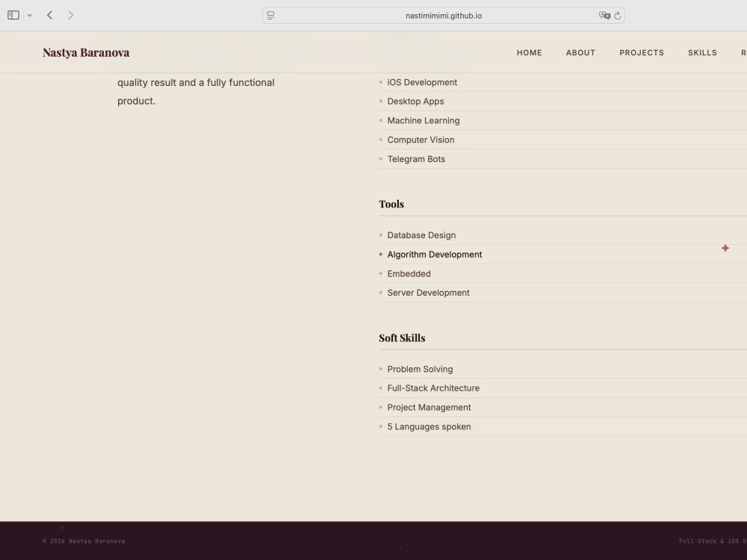Image resolution: width=747 pixels, height=560 pixels.
Task: Open the sidebar options dropdown chevron
Action: point(30,15)
